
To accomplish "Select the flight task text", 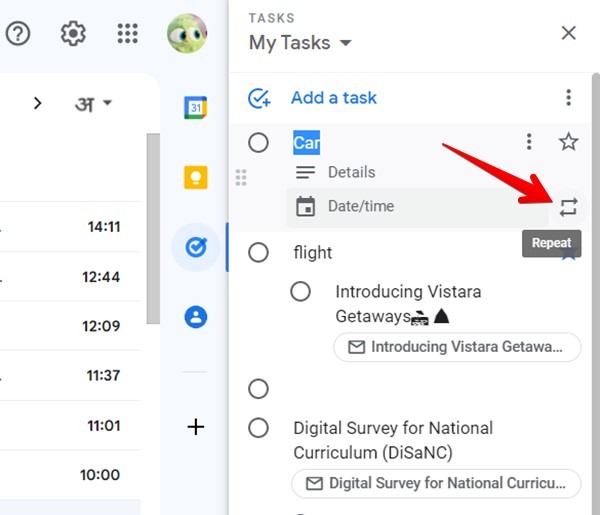I will pyautogui.click(x=313, y=253).
